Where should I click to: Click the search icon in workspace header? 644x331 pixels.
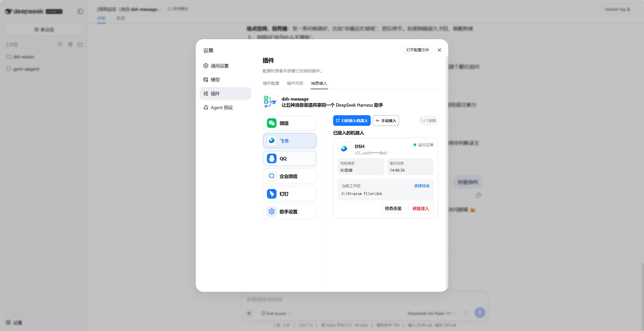tap(60, 44)
